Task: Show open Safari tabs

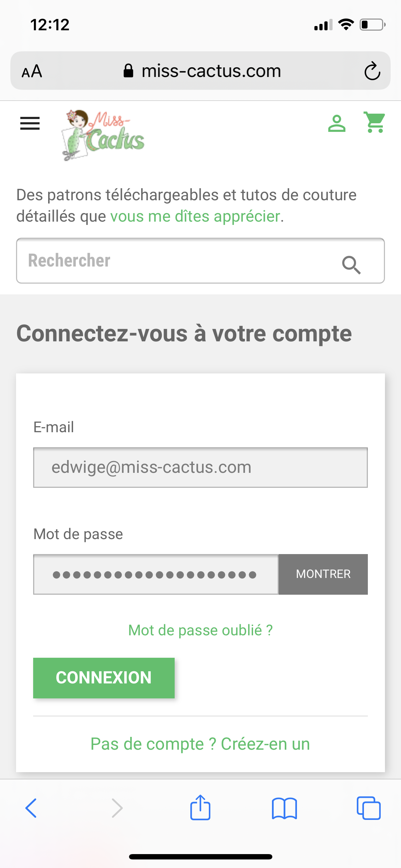Action: tap(368, 808)
